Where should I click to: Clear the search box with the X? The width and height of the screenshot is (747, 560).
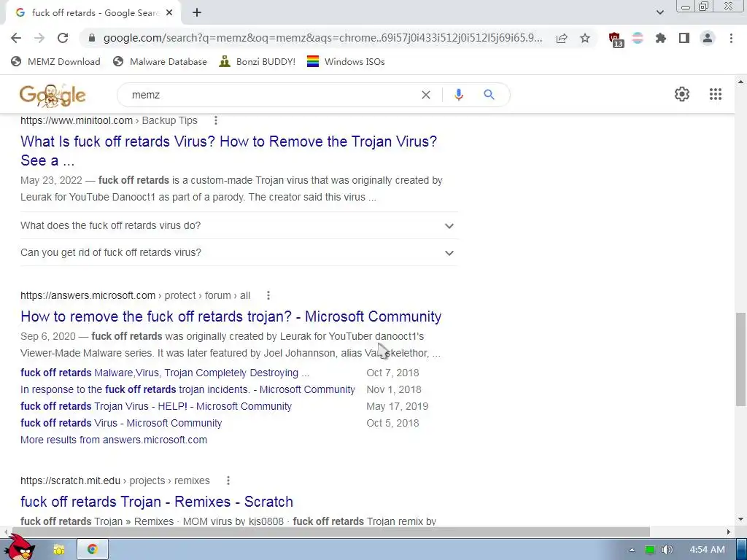tap(426, 95)
